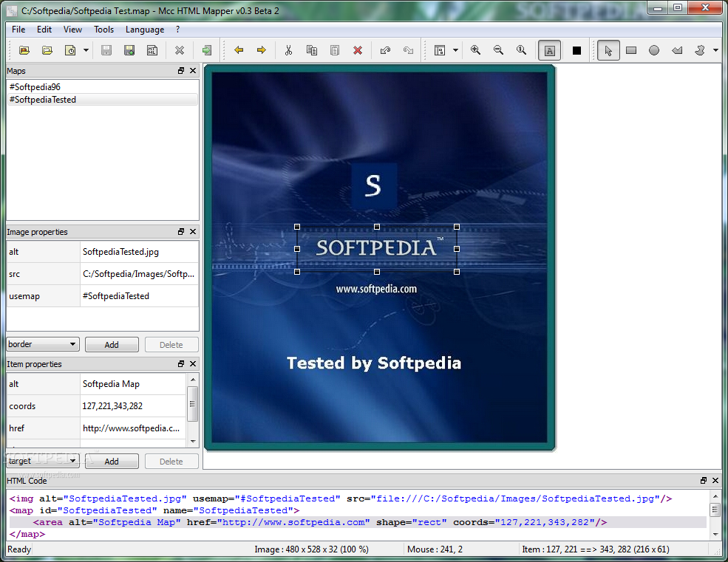Open the Tools menu
The image size is (728, 562).
pos(103,30)
